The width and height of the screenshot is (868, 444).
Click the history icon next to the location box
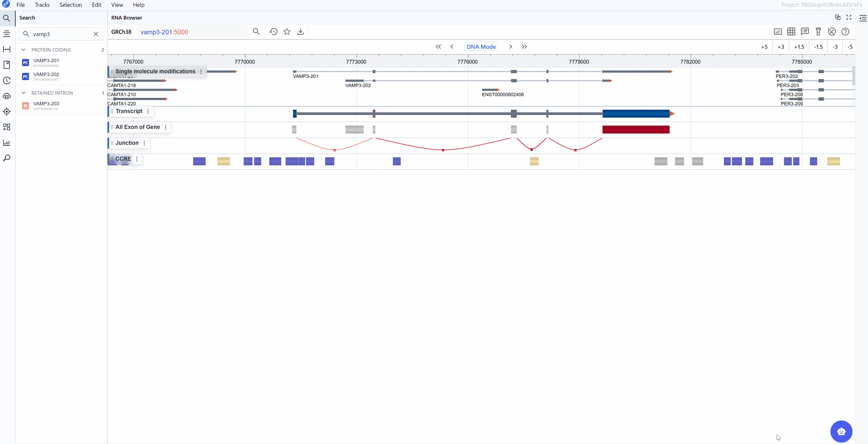click(273, 32)
